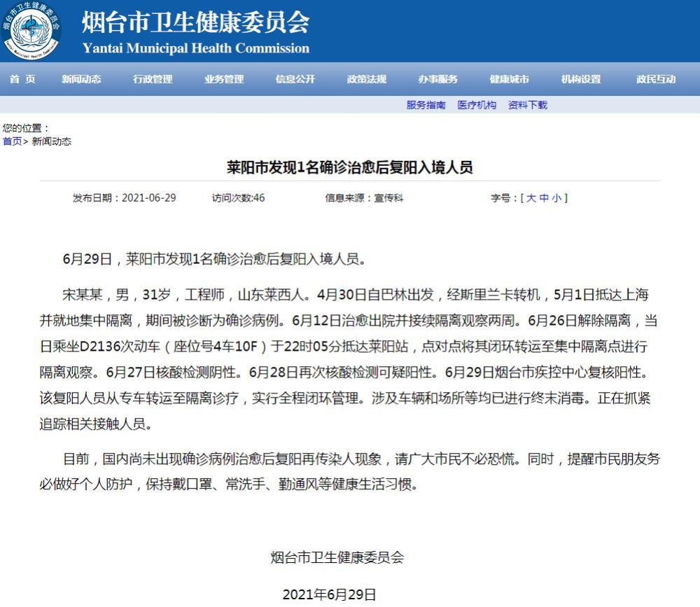The height and width of the screenshot is (607, 700).
Task: Click the 首页 breadcrumb link
Action: [12, 141]
